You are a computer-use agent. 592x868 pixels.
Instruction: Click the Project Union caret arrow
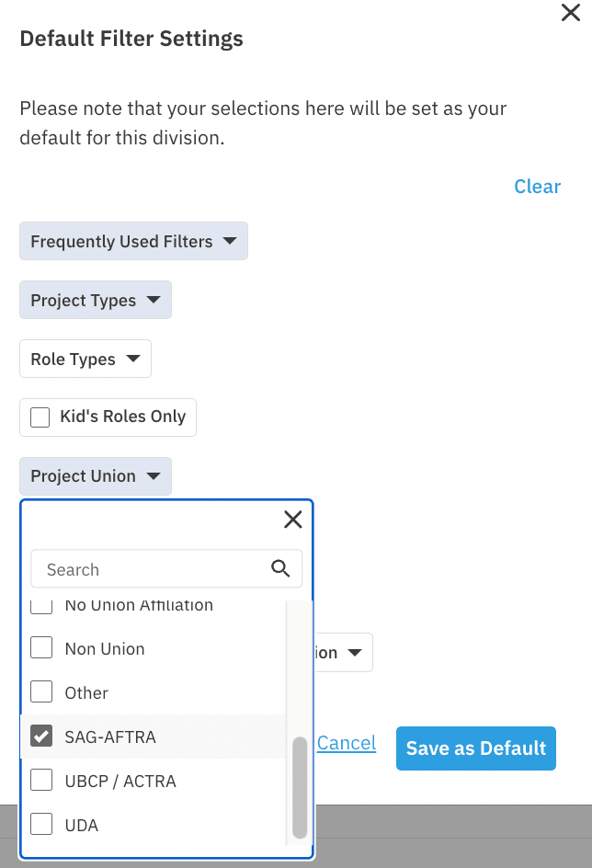pos(154,475)
